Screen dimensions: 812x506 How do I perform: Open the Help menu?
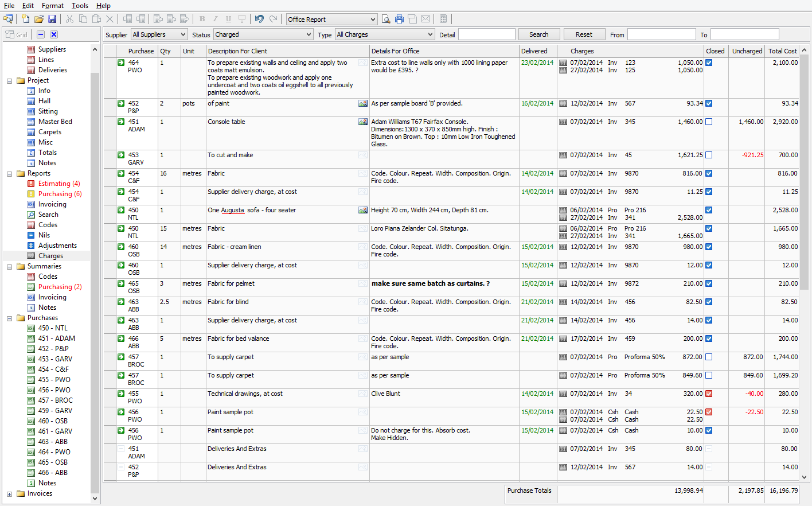click(103, 5)
